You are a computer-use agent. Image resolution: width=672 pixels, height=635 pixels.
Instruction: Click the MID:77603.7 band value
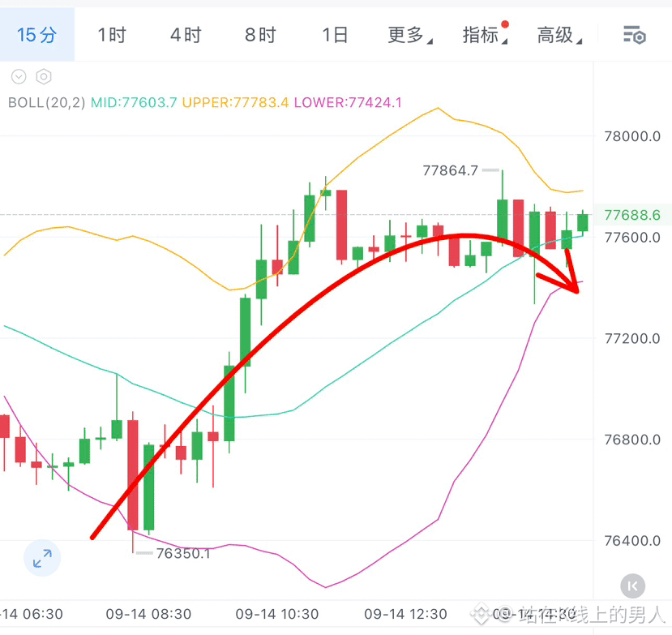tap(134, 102)
